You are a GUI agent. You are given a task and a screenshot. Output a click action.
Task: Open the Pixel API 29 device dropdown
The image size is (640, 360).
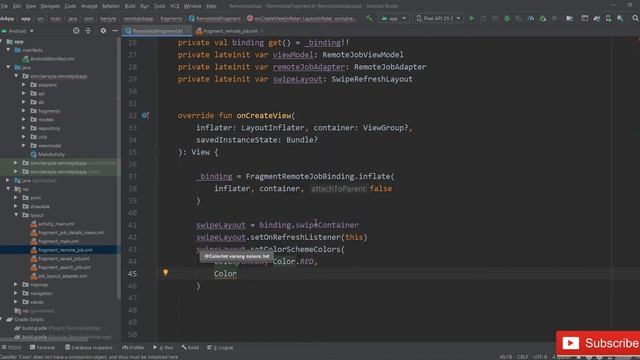tap(438, 18)
